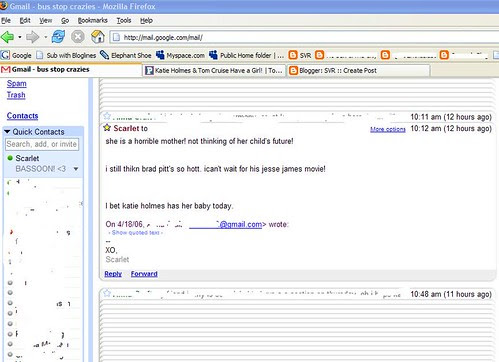The image size is (499, 362).
Task: Go back with the green Back arrow
Action: [7, 37]
